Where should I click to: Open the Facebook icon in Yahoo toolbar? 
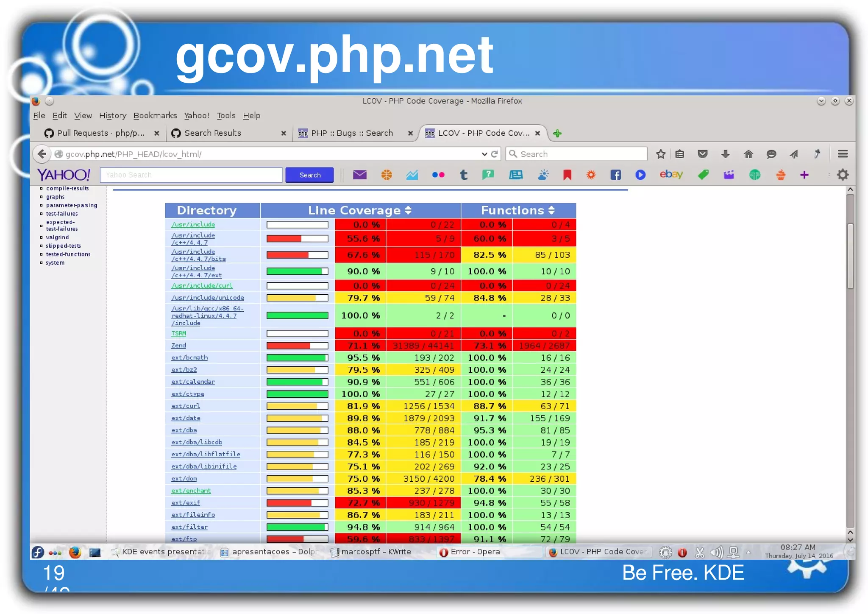[615, 175]
